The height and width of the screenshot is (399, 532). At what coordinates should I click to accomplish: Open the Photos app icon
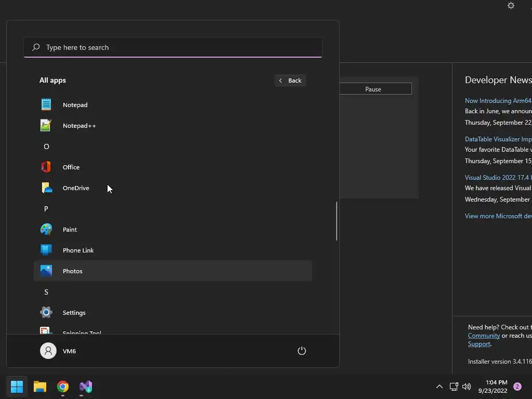[x=46, y=271]
